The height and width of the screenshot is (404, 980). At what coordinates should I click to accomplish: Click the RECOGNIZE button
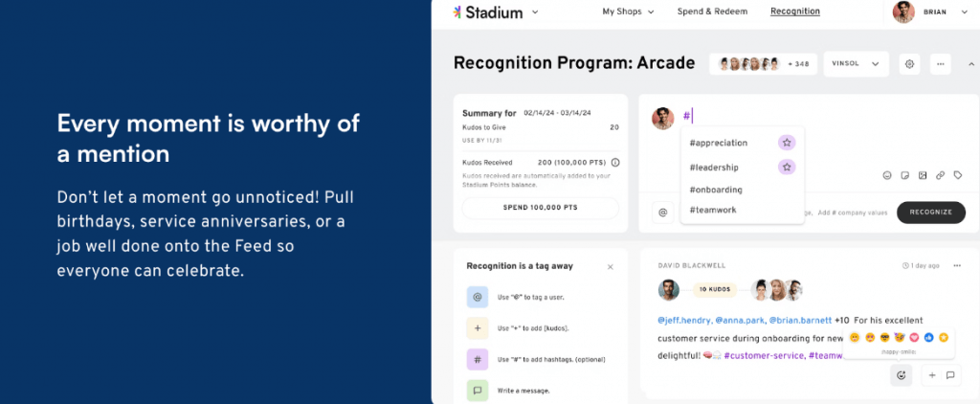coord(931,213)
